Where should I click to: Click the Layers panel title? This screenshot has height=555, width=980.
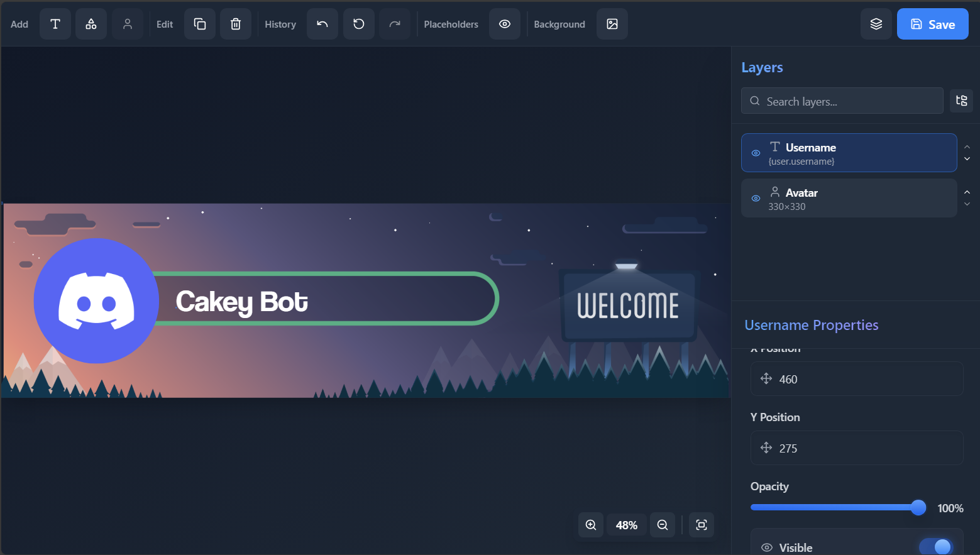coord(762,67)
